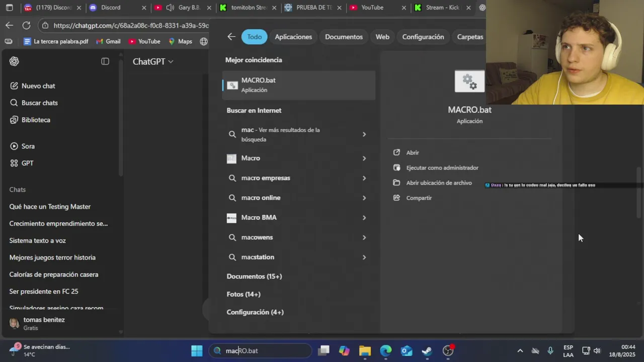Open chat 'Sistema texto a voz'
644x362 pixels.
pyautogui.click(x=37, y=241)
